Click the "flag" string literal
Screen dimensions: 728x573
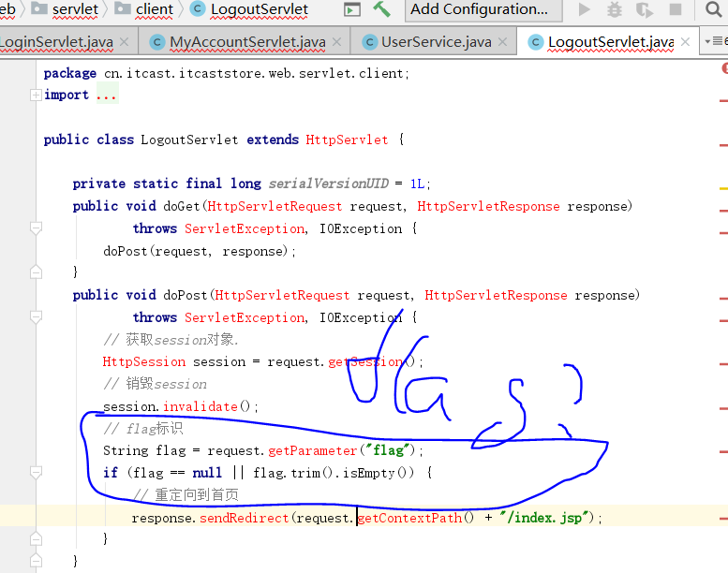[x=389, y=450]
